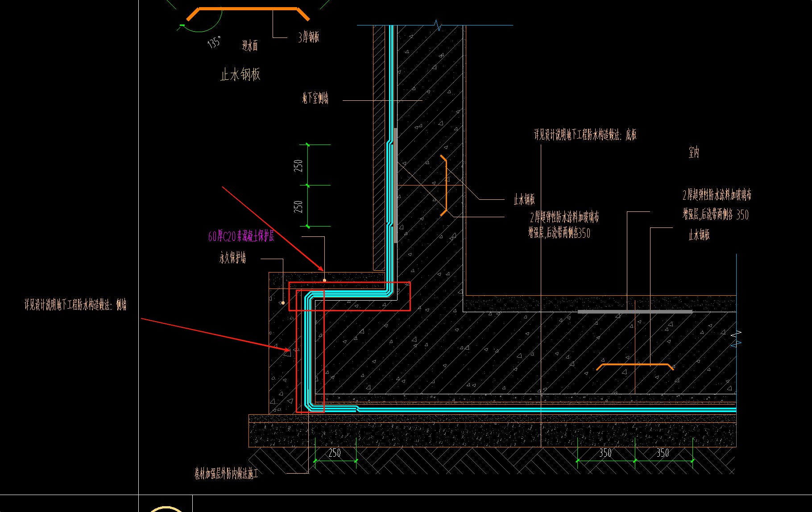Select the horizontal 250 dimension text
This screenshot has height=512, width=812.
(x=335, y=453)
